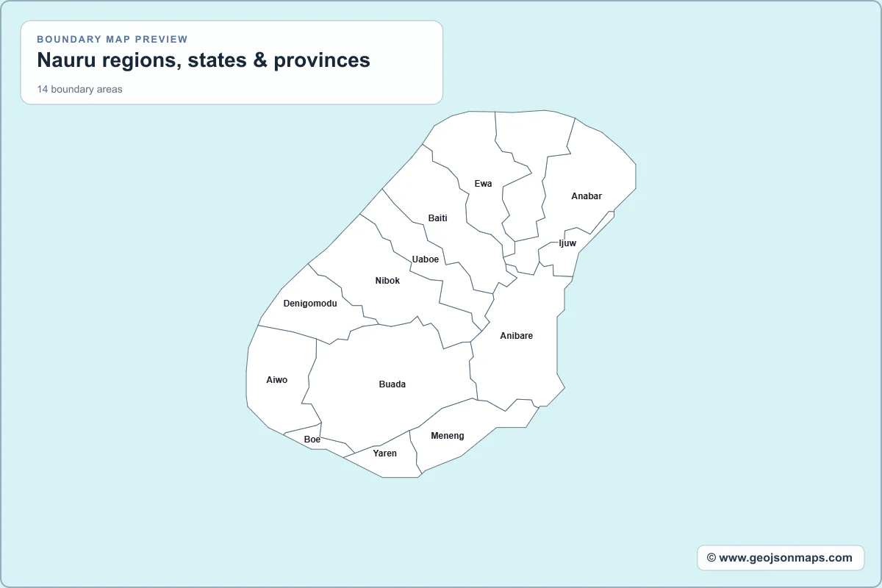This screenshot has width=882, height=588.
Task: Select the Aiwo district label
Action: pos(277,380)
